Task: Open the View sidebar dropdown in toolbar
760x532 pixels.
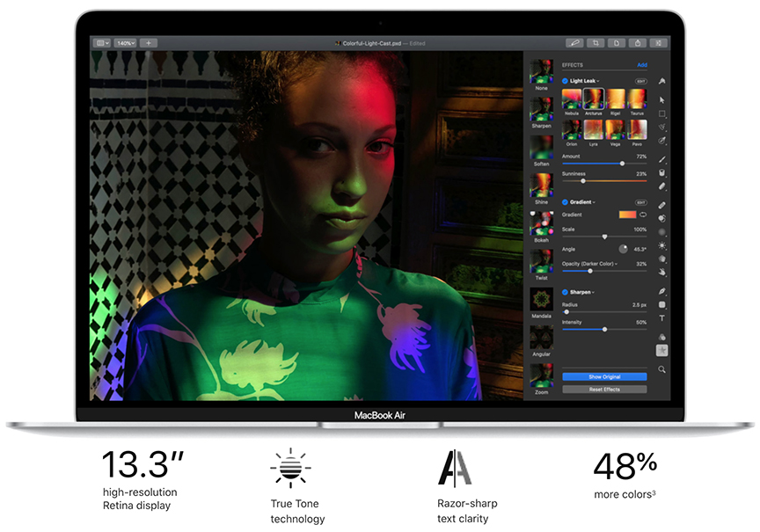Action: point(102,43)
